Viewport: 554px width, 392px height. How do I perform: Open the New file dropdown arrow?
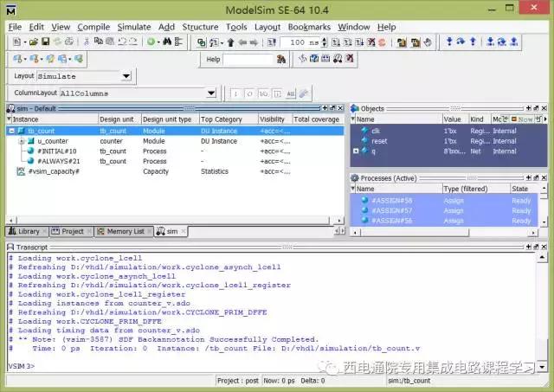click(25, 42)
